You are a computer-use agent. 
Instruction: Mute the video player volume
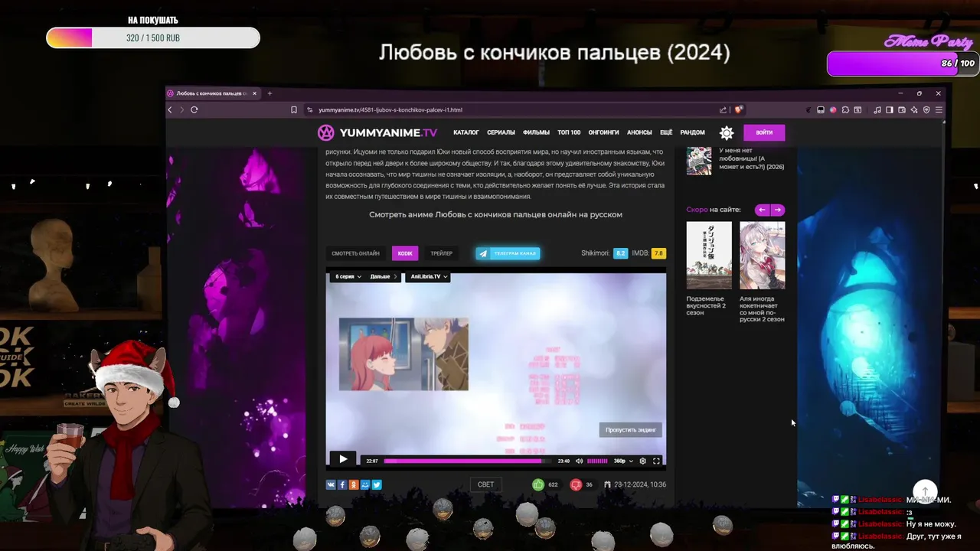click(x=579, y=461)
